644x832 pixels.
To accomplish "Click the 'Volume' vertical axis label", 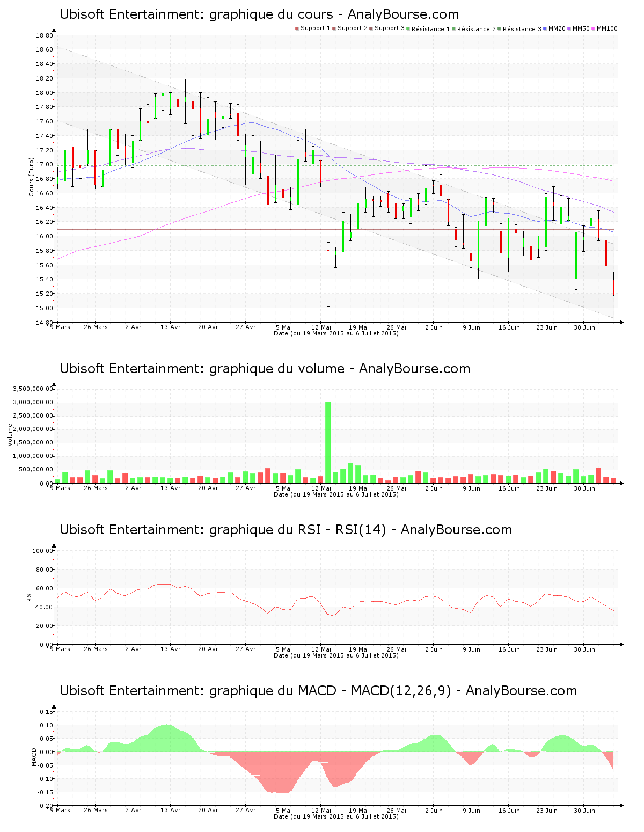I will pyautogui.click(x=10, y=435).
